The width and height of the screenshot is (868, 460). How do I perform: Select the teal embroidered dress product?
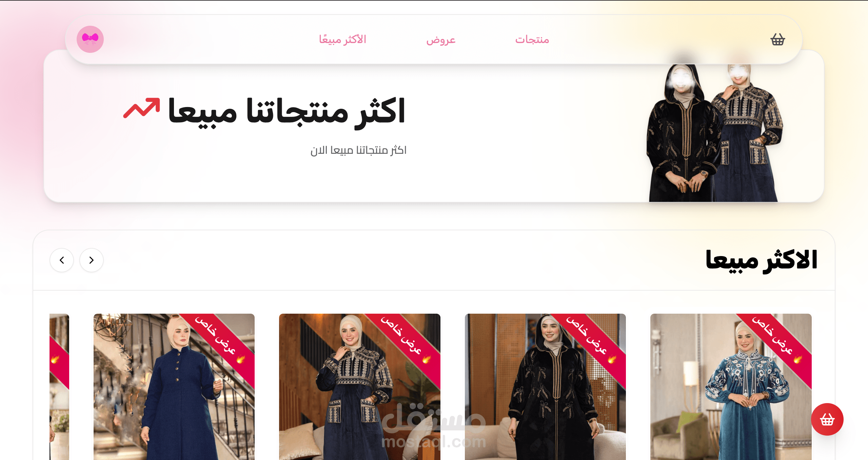pyautogui.click(x=731, y=387)
